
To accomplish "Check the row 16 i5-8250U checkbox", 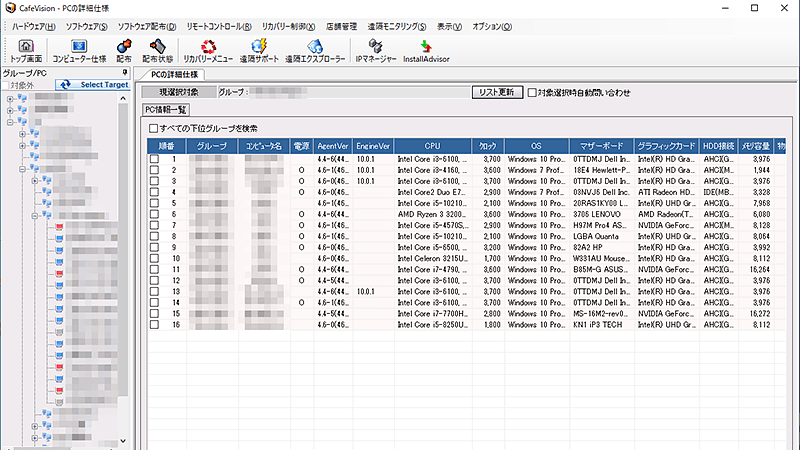I will [154, 325].
